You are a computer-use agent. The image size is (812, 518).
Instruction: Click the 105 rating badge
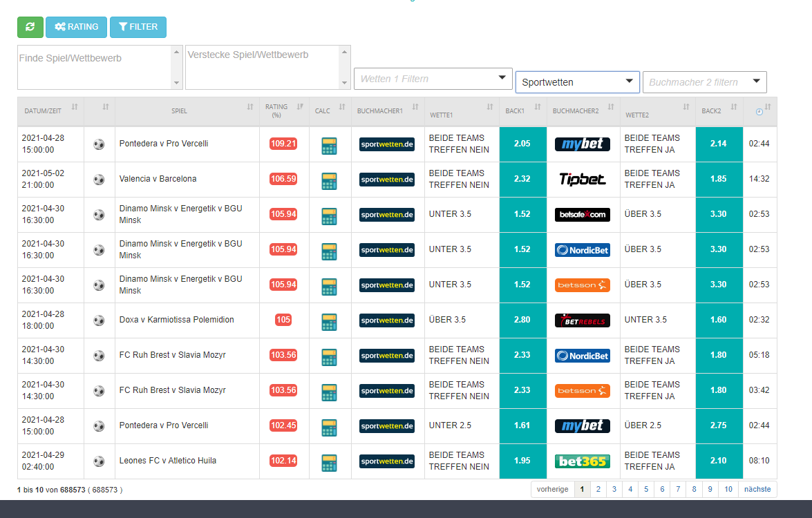(x=283, y=320)
